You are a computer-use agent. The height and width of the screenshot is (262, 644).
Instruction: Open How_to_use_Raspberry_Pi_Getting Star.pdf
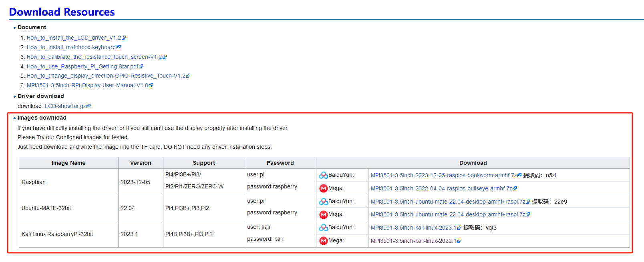click(x=83, y=66)
